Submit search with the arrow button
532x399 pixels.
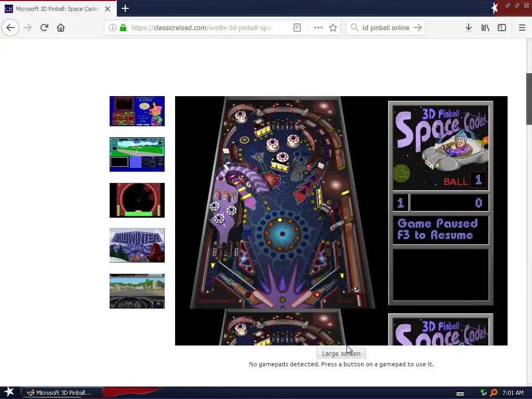coord(418,28)
